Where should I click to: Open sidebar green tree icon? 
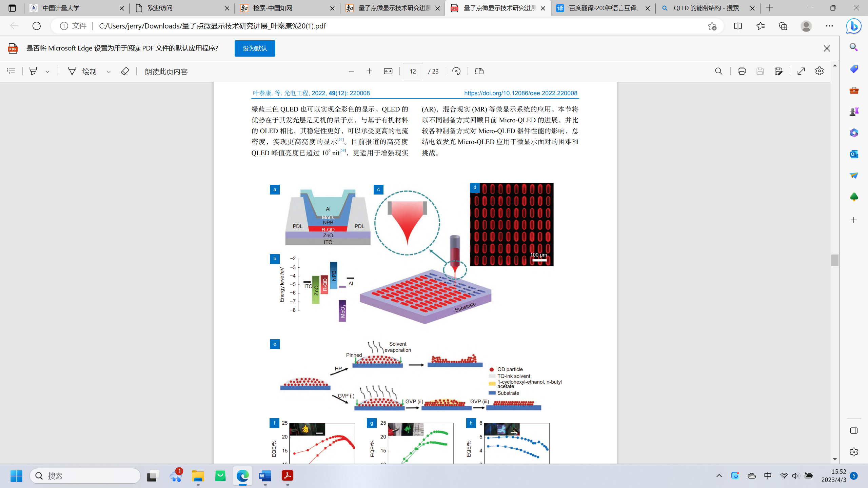coord(854,197)
